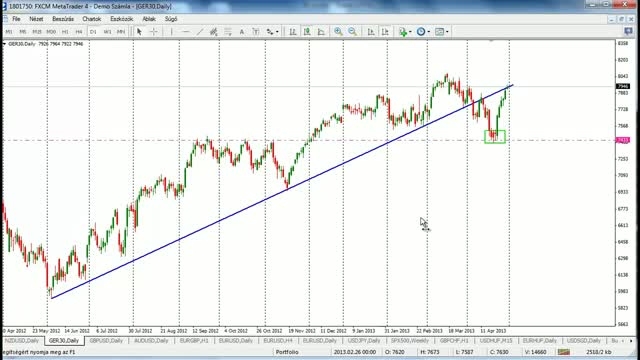Click the green rectangle on chart

(x=495, y=137)
